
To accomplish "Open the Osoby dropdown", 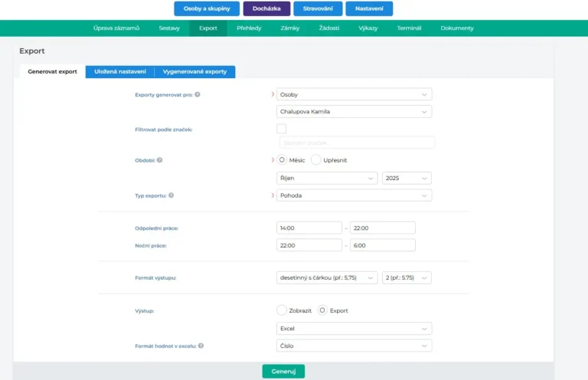I will [x=354, y=94].
